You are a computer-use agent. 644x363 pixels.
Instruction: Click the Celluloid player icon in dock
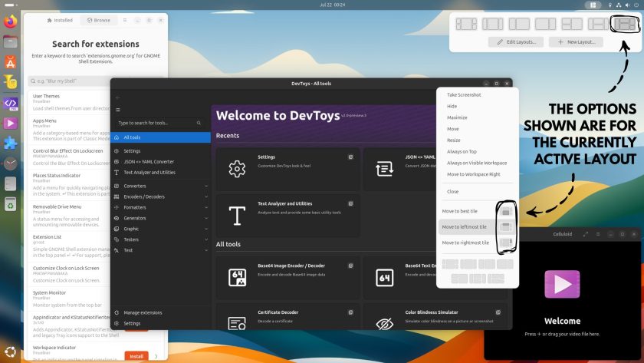click(10, 123)
